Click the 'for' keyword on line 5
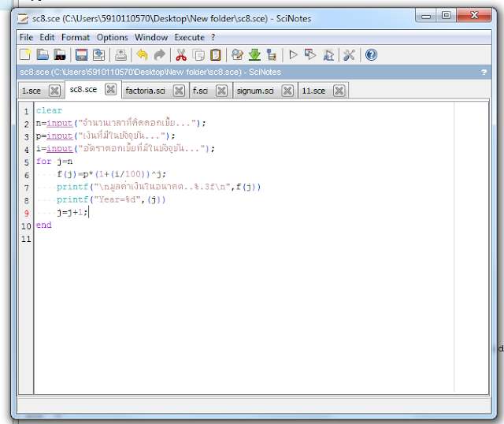 [44, 162]
